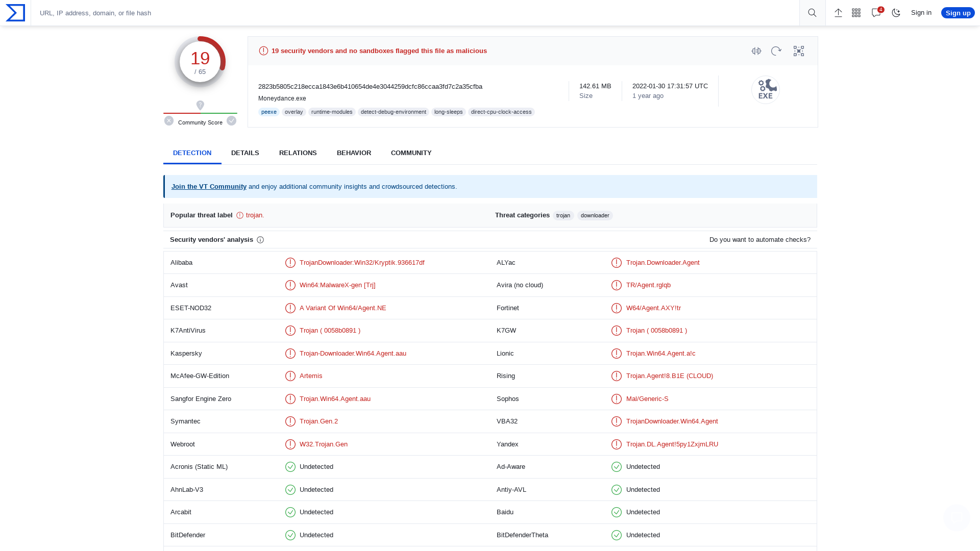Click TR/Agent.rglqb Avira result

(648, 285)
